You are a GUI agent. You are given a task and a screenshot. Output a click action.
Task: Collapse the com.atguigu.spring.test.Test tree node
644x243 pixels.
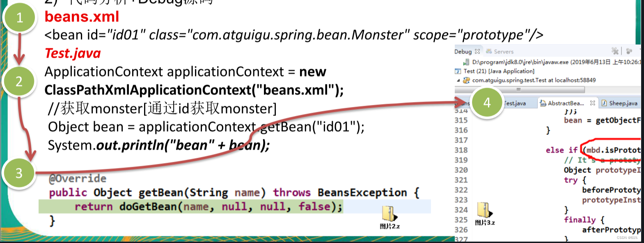(x=458, y=80)
